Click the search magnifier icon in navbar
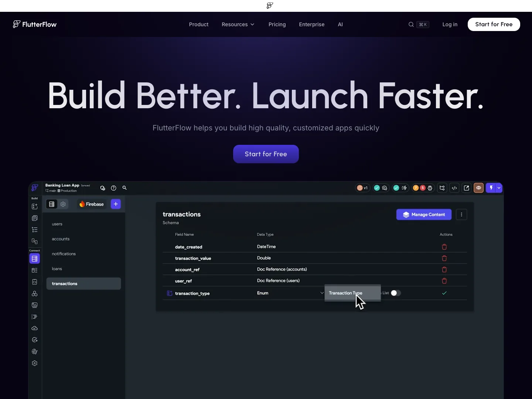Screen dimensions: 532x399 tap(411, 24)
